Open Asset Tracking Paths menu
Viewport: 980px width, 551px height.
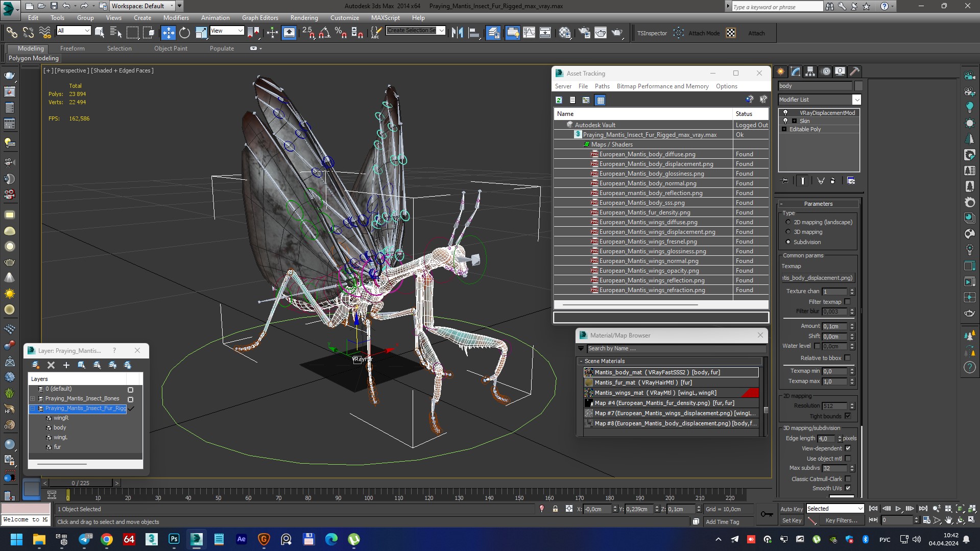[x=602, y=86]
